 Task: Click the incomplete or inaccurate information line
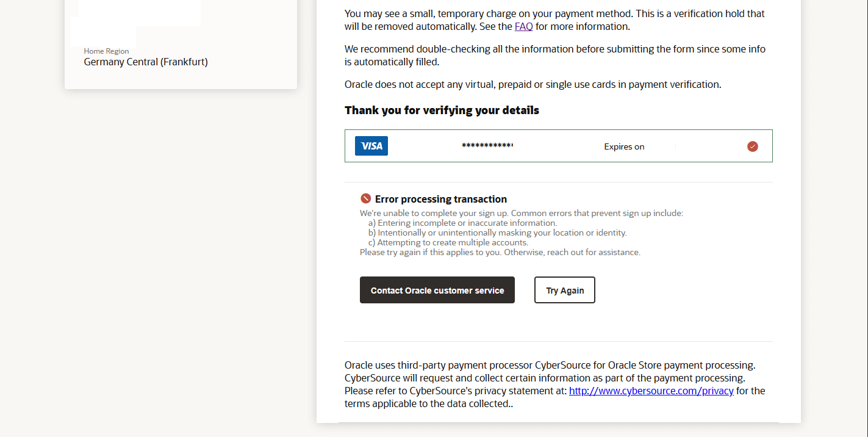point(463,223)
